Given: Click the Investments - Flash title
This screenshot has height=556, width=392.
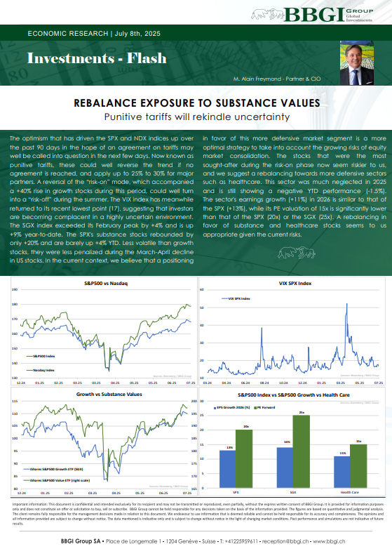Looking at the screenshot, I should pos(97,58).
